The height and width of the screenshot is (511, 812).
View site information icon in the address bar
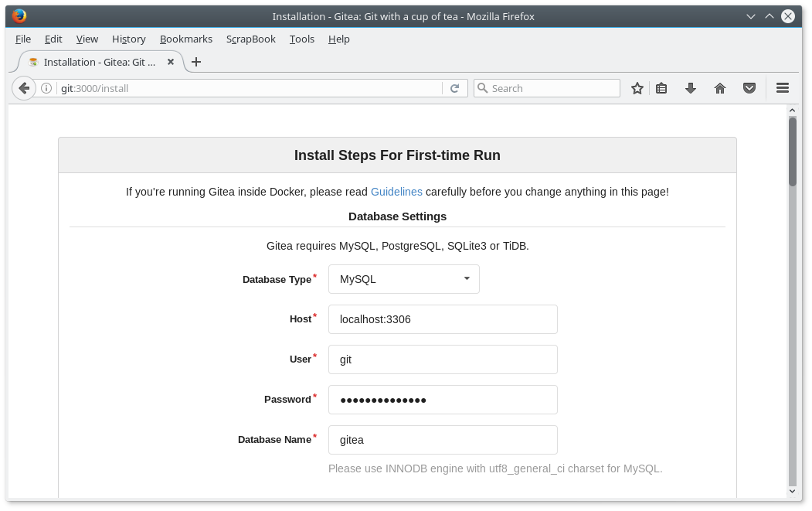[46, 88]
